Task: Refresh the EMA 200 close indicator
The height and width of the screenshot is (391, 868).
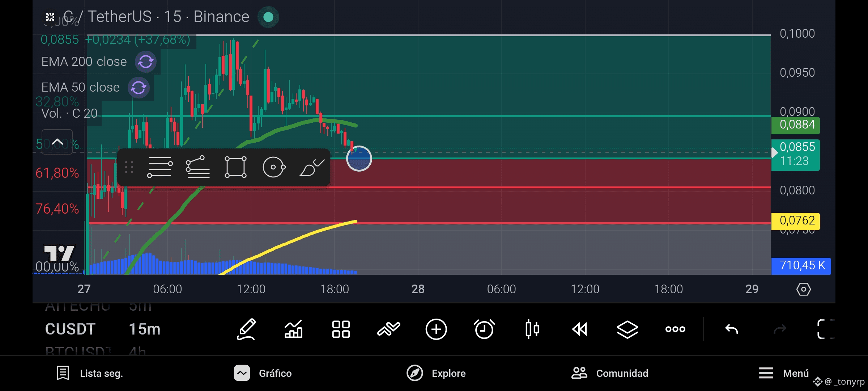Action: [146, 62]
